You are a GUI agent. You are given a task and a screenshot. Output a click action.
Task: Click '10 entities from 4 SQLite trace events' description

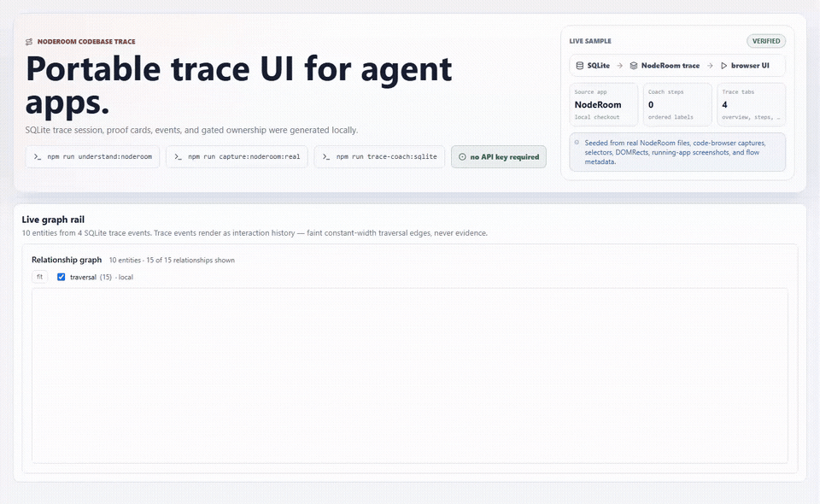pos(255,233)
